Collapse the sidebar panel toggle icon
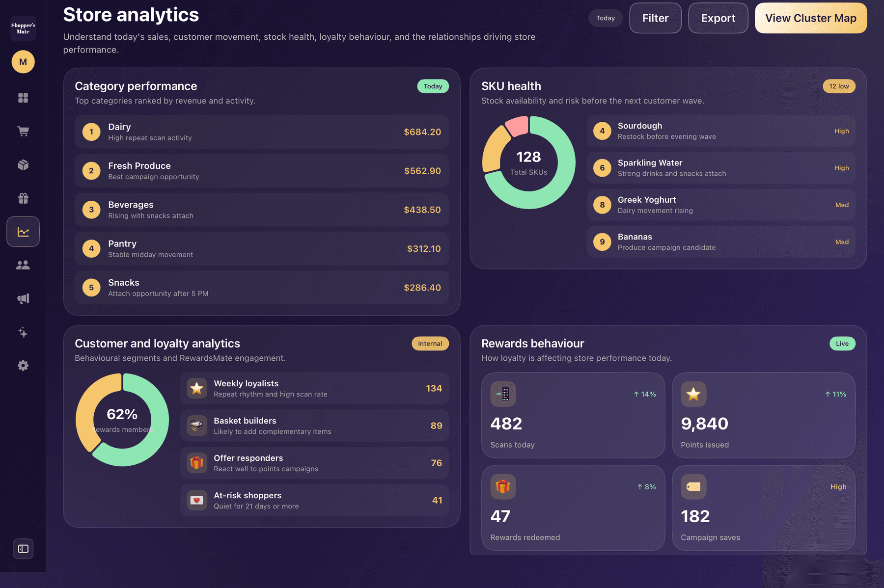Screen dimensions: 884x588 (23, 549)
